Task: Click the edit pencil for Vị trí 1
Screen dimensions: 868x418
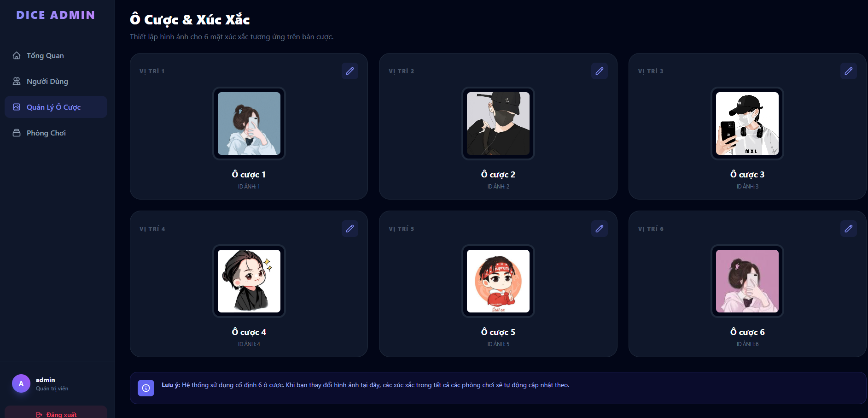Action: click(x=350, y=71)
